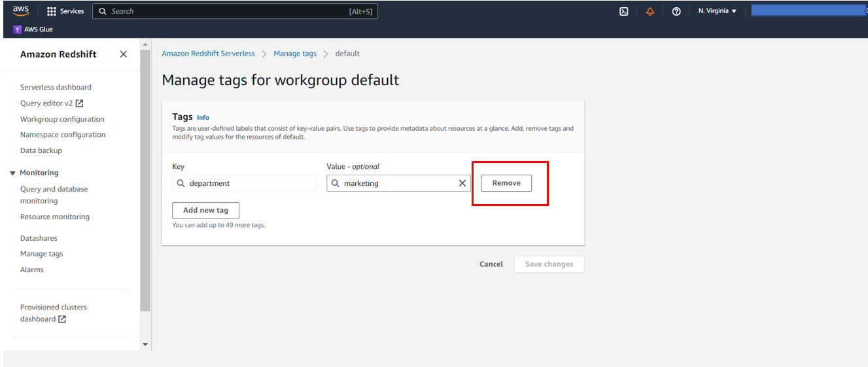Open the N. Virginia region dropdown
This screenshot has height=367, width=868.
718,11
